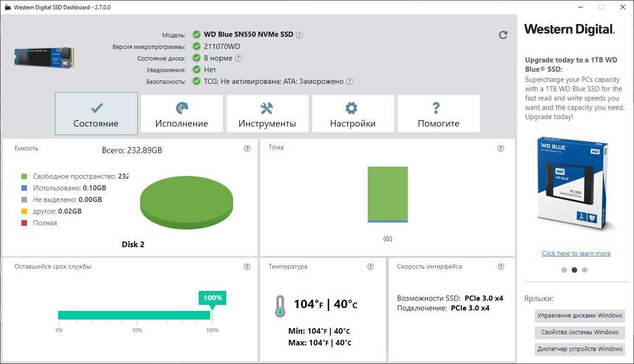Launch Диспетчер устройств Windows shortcut
This screenshot has width=634, height=364.
pos(580,349)
